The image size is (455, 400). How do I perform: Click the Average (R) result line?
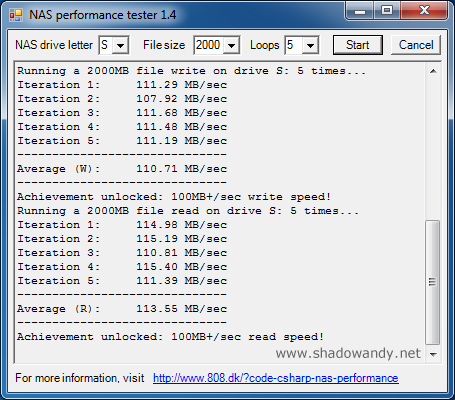[122, 309]
